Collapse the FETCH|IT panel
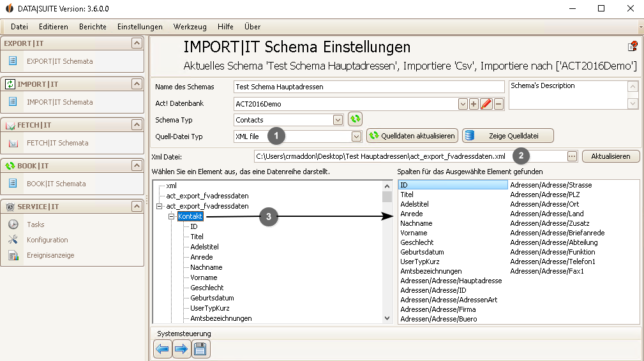The width and height of the screenshot is (644, 361). click(x=137, y=124)
